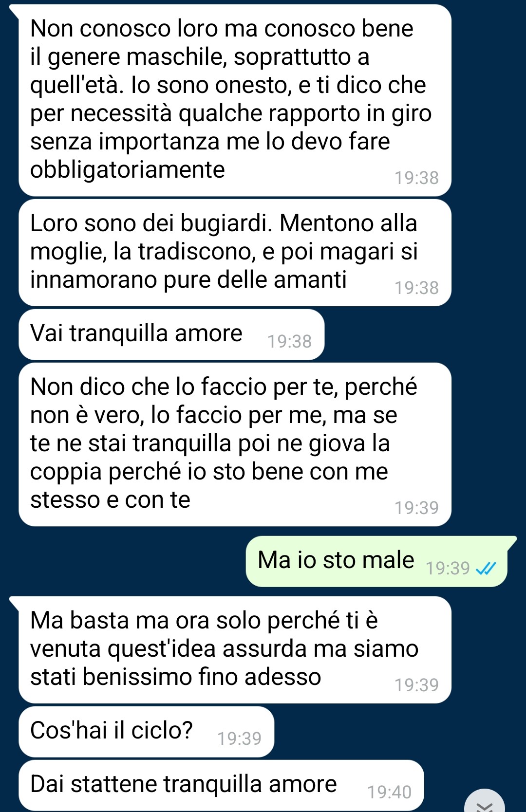This screenshot has width=526, height=812.
Task: Tap the word 'obbligatoriamente' in first message
Action: pos(128,170)
